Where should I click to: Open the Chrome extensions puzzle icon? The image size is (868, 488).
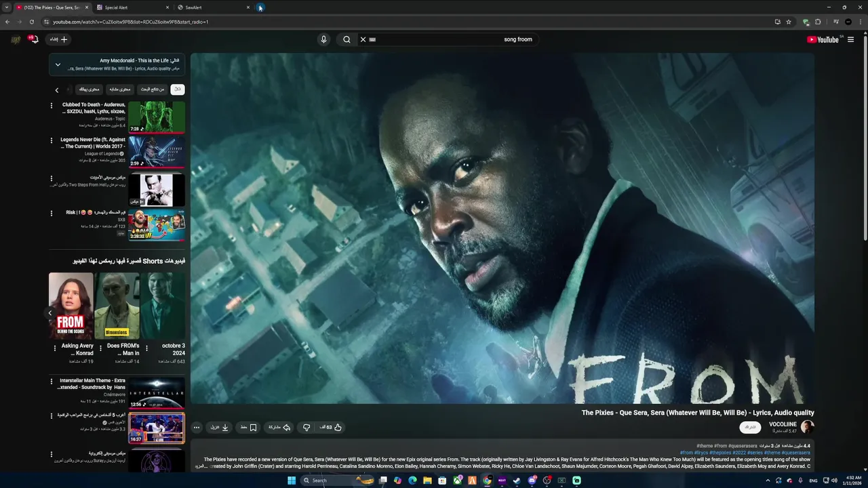pos(818,22)
